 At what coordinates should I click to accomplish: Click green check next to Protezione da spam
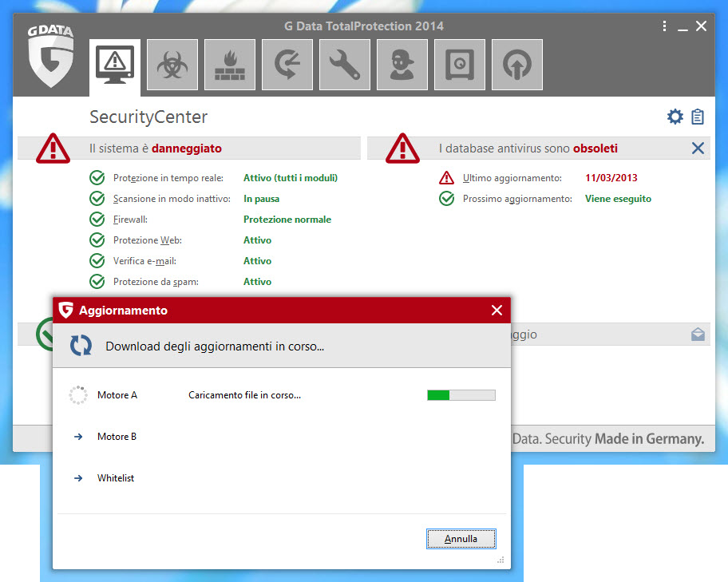[x=97, y=282]
